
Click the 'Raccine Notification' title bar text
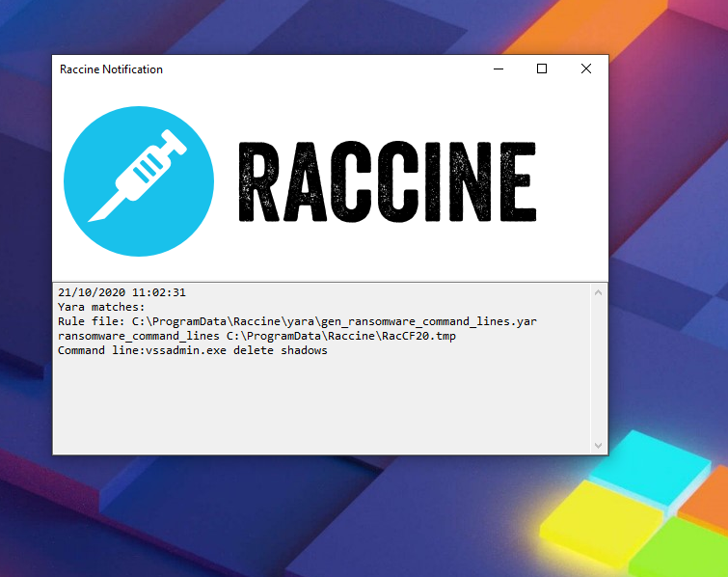pos(111,69)
